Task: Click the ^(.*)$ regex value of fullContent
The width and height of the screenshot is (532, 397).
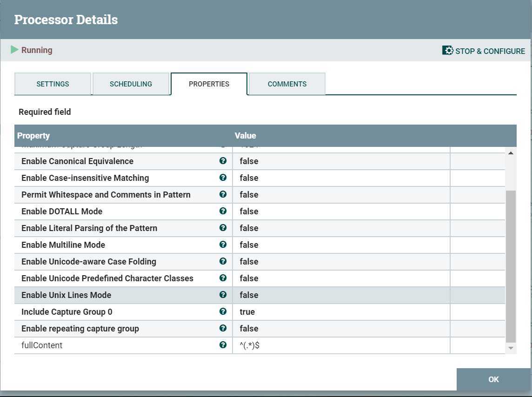Action: click(x=249, y=345)
